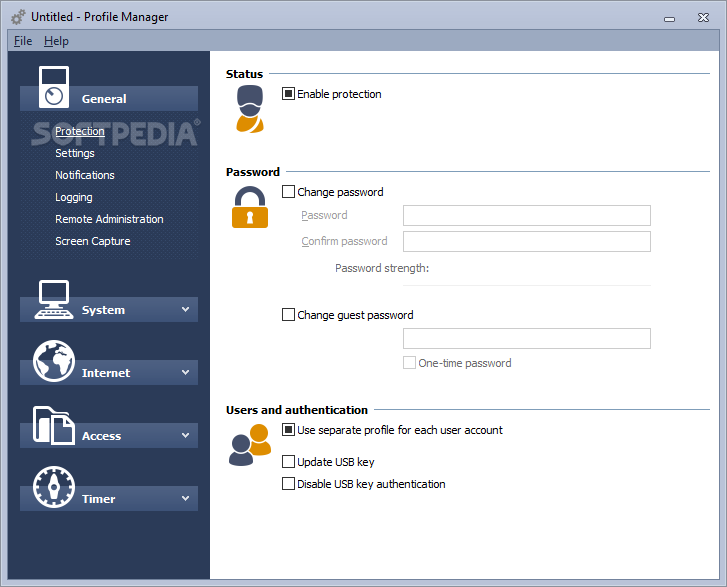
Task: Click the Password section heading
Action: (253, 172)
